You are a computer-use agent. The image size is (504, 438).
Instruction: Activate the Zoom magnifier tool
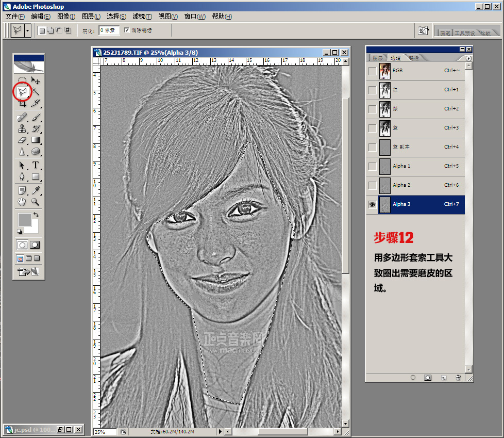pos(36,202)
